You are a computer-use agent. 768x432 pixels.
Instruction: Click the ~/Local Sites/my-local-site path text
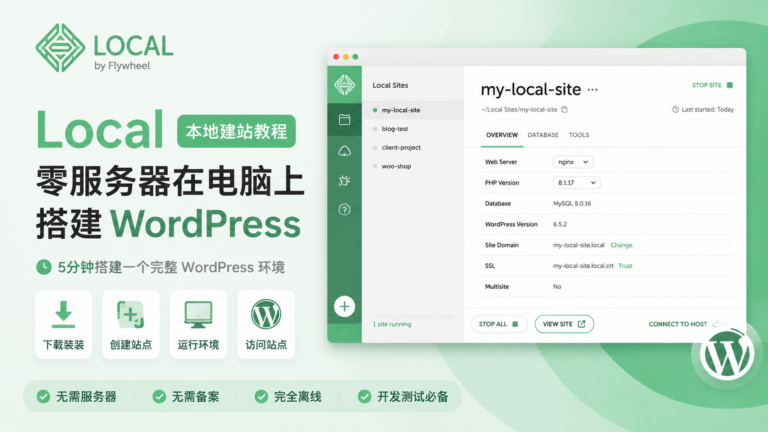click(x=519, y=110)
